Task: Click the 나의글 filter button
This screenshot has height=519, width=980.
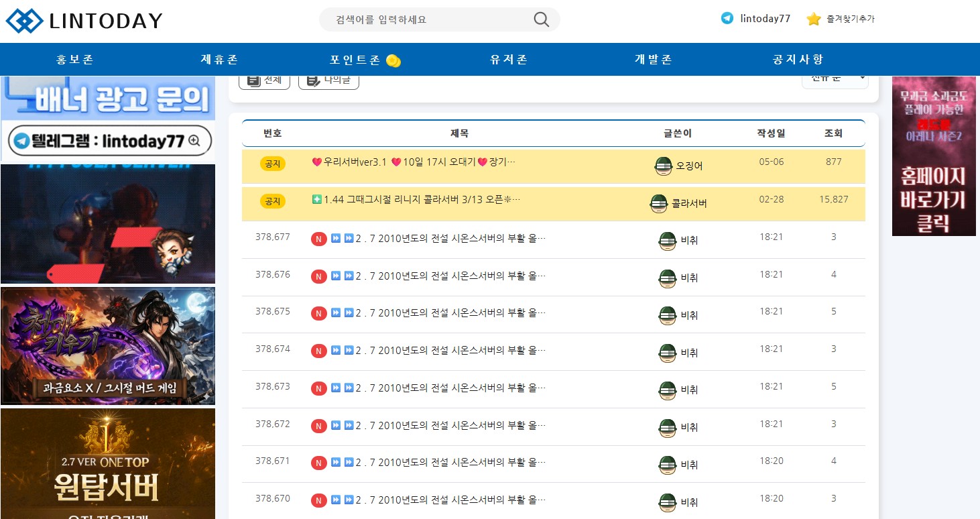Action: 328,80
